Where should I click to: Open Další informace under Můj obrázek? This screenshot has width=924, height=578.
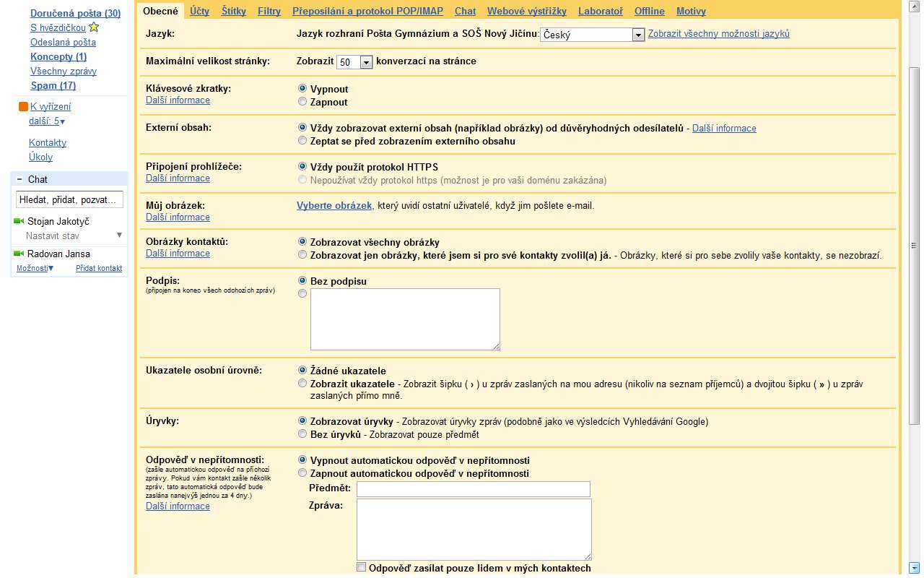(x=178, y=217)
